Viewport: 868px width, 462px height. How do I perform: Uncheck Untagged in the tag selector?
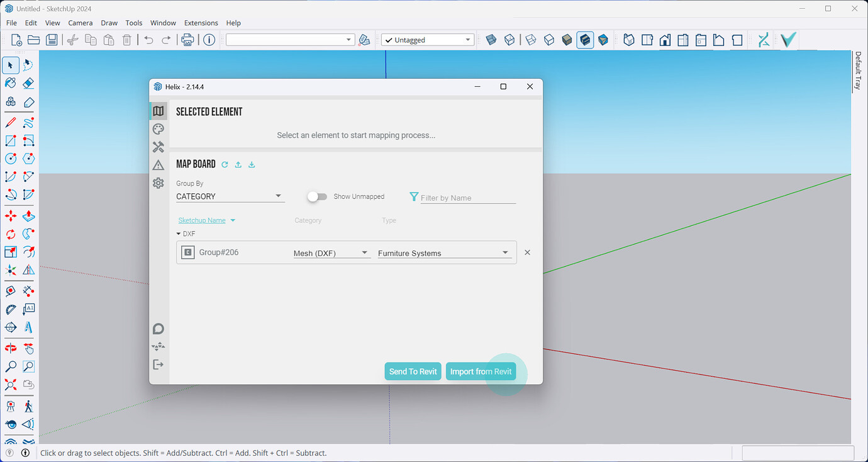[x=390, y=39]
